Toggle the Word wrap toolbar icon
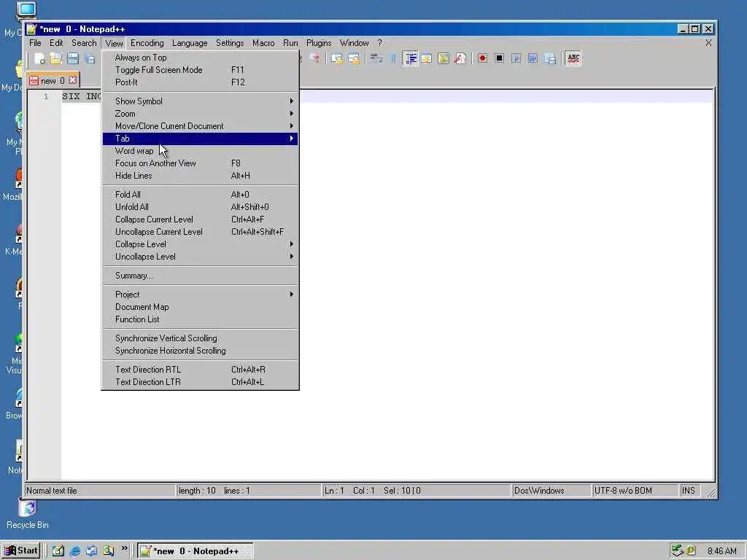The image size is (747, 560). [376, 58]
